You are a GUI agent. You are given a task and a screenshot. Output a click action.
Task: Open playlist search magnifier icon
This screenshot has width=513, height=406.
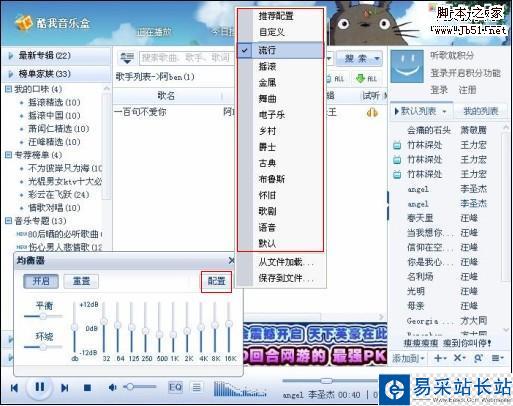(478, 358)
